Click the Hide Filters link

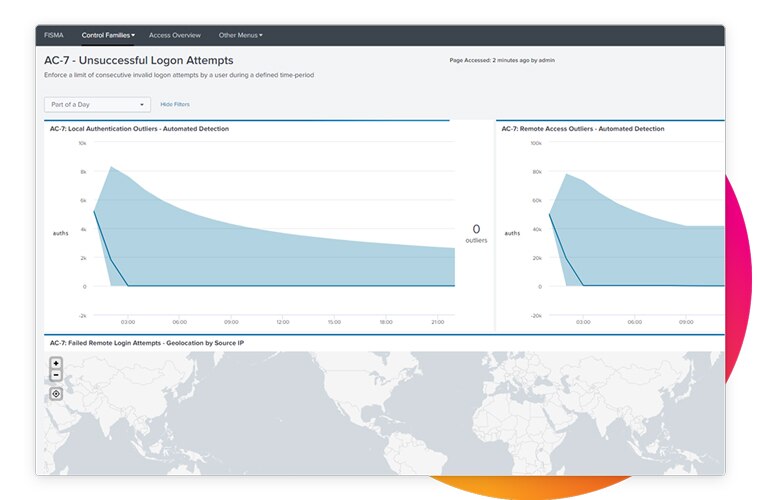pos(175,104)
